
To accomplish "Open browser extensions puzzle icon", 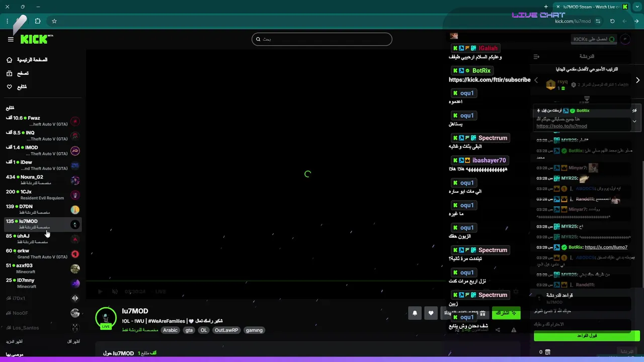I will pos(38,21).
